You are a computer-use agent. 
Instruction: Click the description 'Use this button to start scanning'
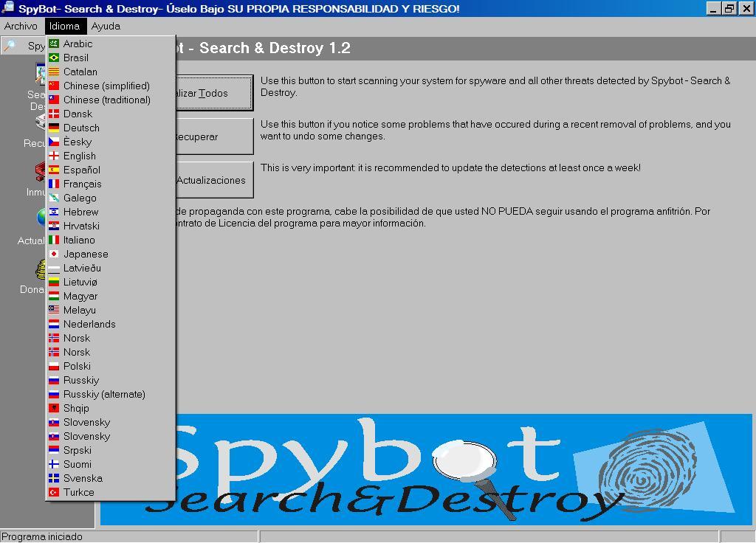tap(495, 86)
